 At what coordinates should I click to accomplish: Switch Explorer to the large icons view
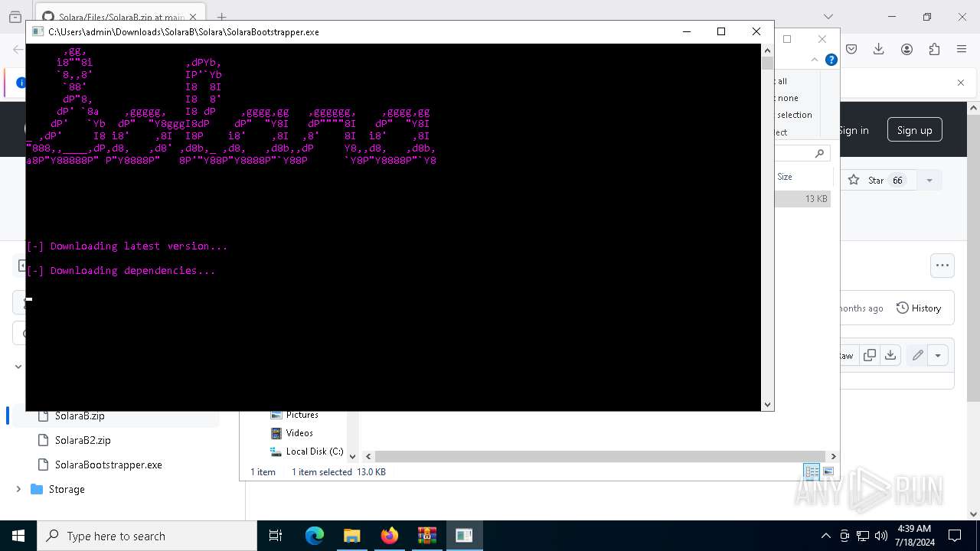tap(828, 471)
